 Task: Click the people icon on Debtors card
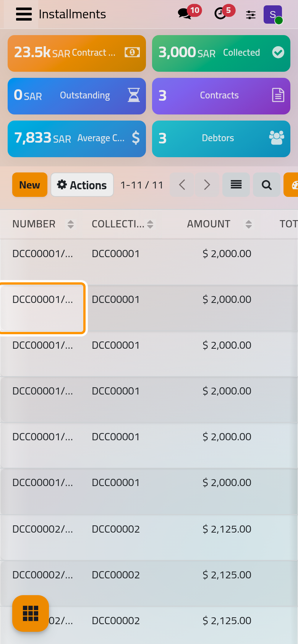click(277, 138)
